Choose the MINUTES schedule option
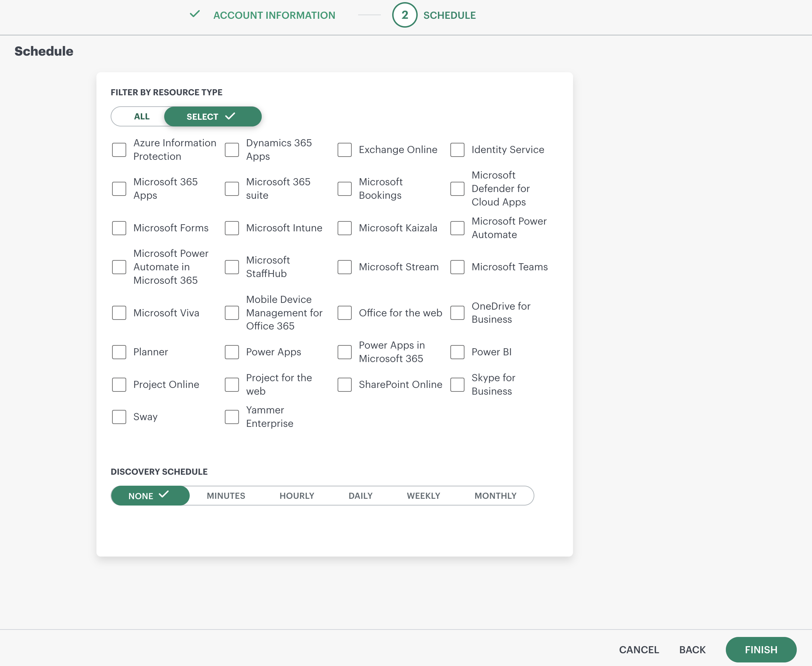The height and width of the screenshot is (666, 812). pyautogui.click(x=226, y=496)
